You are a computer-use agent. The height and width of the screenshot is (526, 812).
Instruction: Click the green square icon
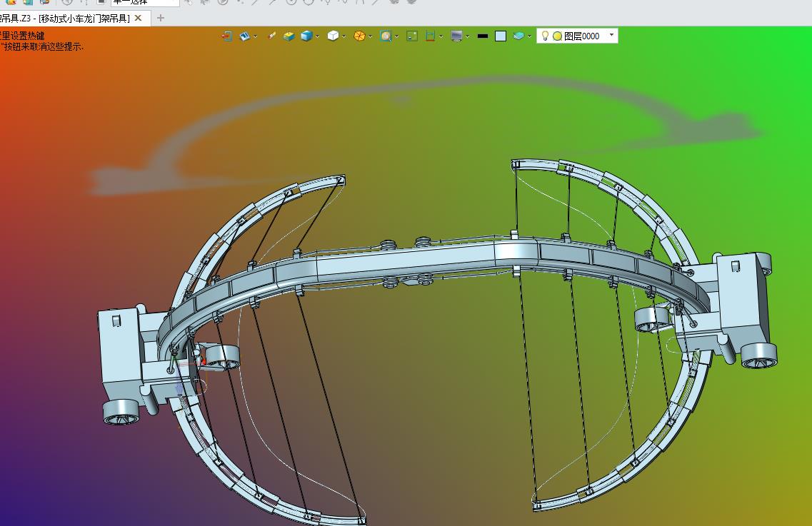412,36
